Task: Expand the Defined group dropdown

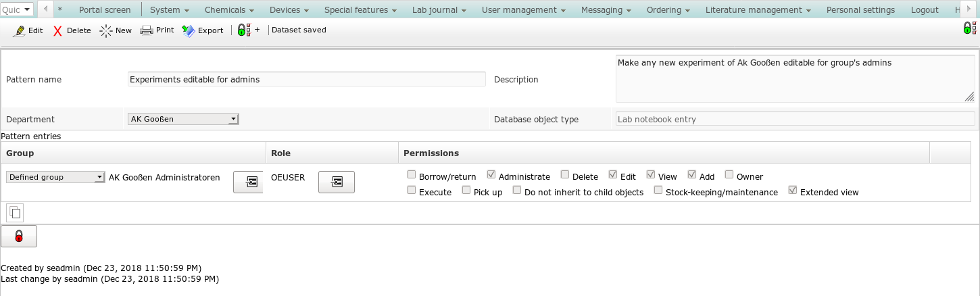Action: 55,177
